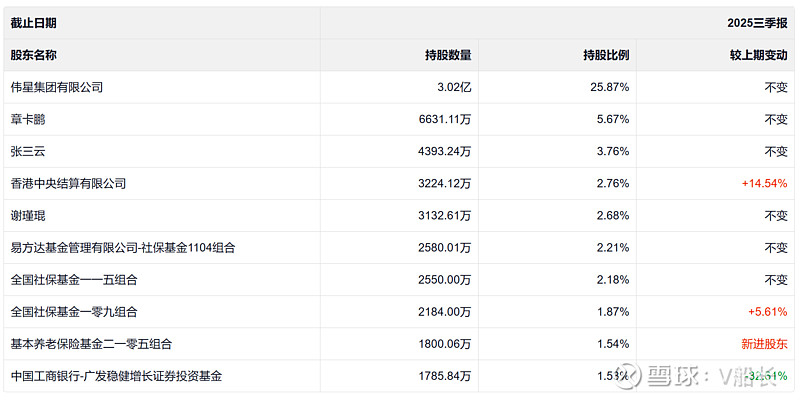The height and width of the screenshot is (401, 800).
Task: Click the 新进股东 status label
Action: (765, 343)
